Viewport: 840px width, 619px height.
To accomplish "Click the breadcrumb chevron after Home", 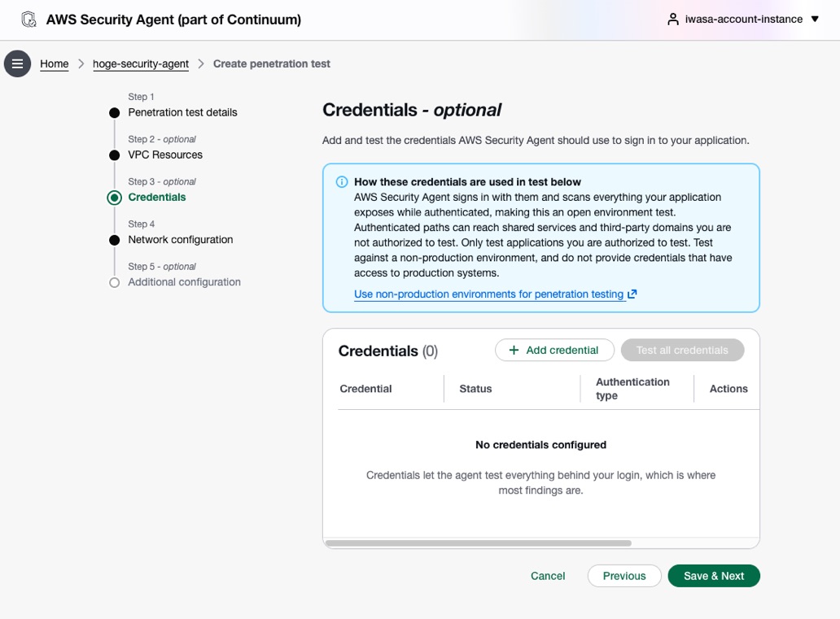I will (x=81, y=63).
